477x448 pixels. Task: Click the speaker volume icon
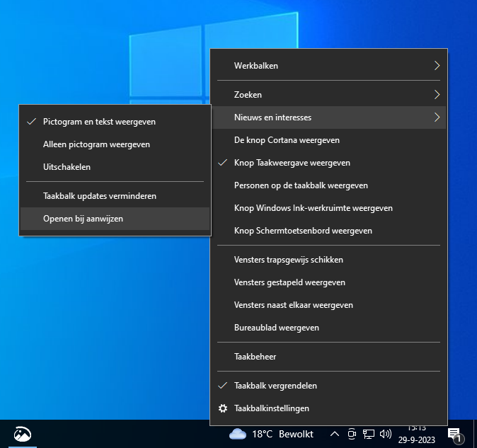click(x=386, y=434)
